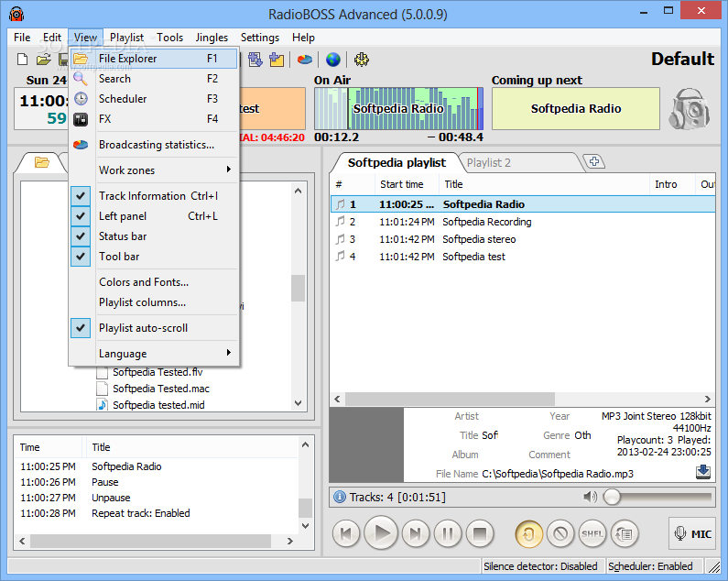Toggle the highlighted Repeat track button
Viewport: 728px width, 581px height.
[x=528, y=533]
